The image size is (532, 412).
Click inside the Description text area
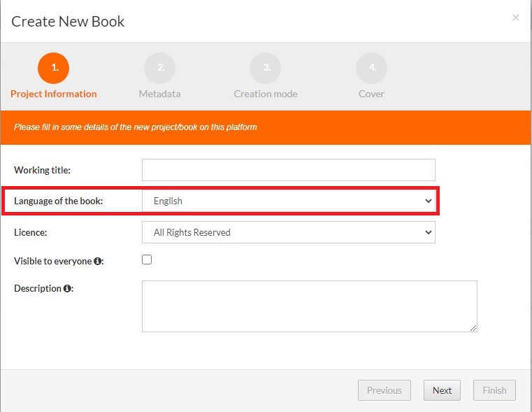click(309, 306)
